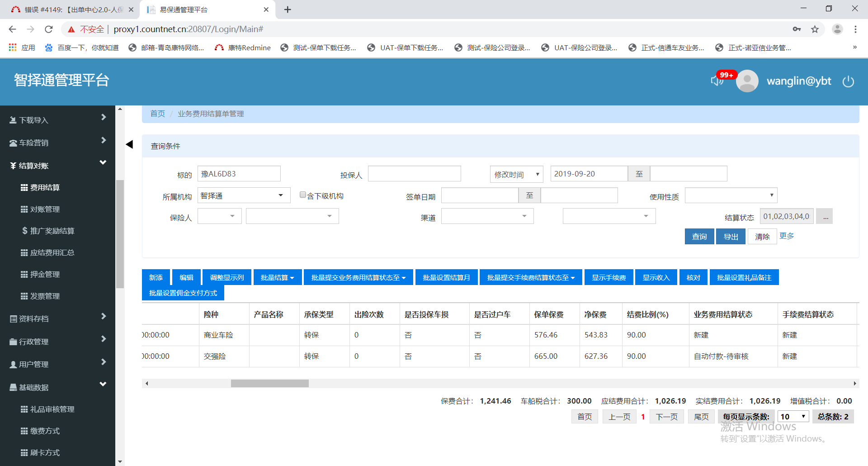Click the power logout icon

coord(848,81)
